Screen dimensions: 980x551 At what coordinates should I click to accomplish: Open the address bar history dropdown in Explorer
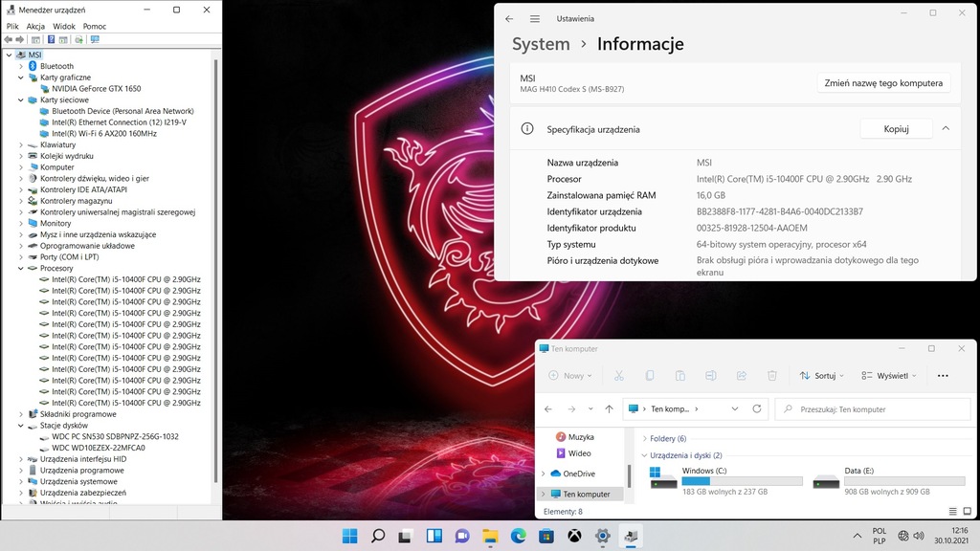735,408
